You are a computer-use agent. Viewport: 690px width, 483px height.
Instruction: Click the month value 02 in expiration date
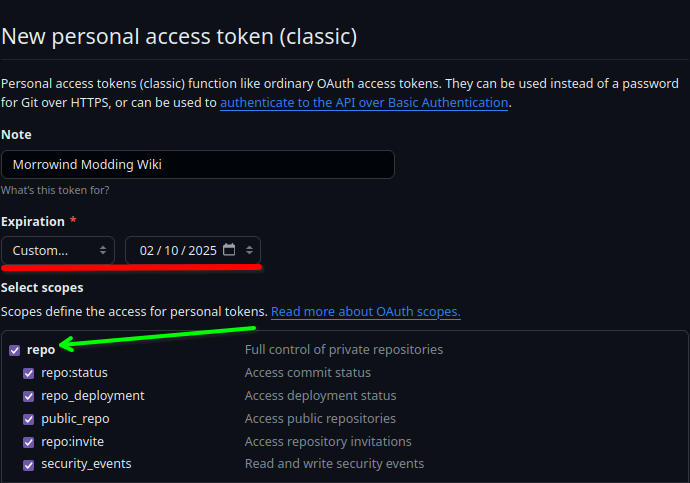coord(147,251)
